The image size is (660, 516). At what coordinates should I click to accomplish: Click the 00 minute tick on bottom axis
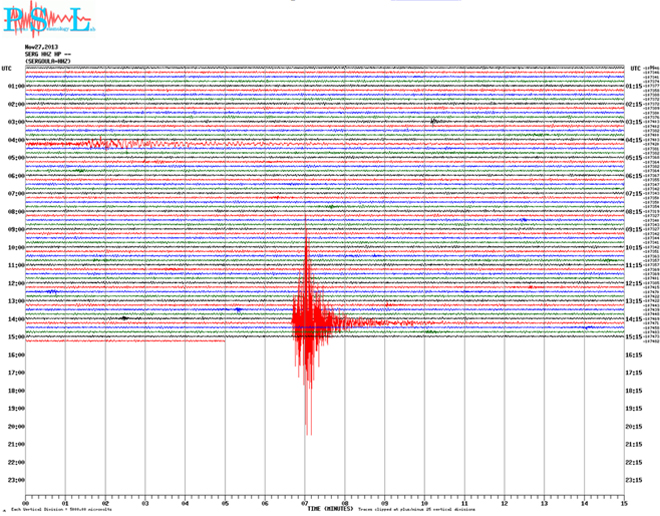(26, 503)
